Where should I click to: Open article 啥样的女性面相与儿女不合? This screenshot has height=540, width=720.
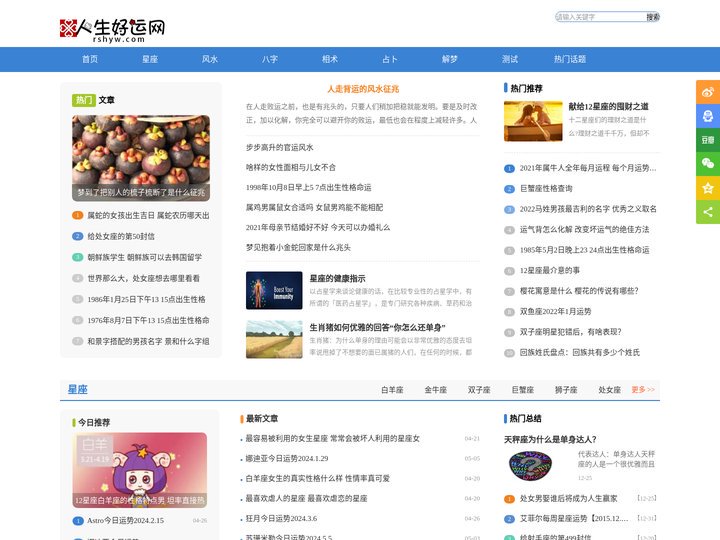tap(291, 168)
